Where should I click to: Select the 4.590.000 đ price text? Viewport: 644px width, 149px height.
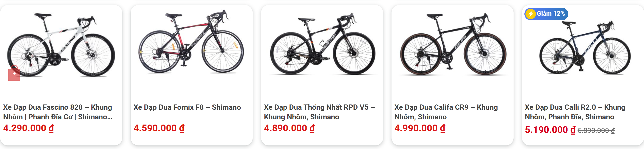pos(159,128)
